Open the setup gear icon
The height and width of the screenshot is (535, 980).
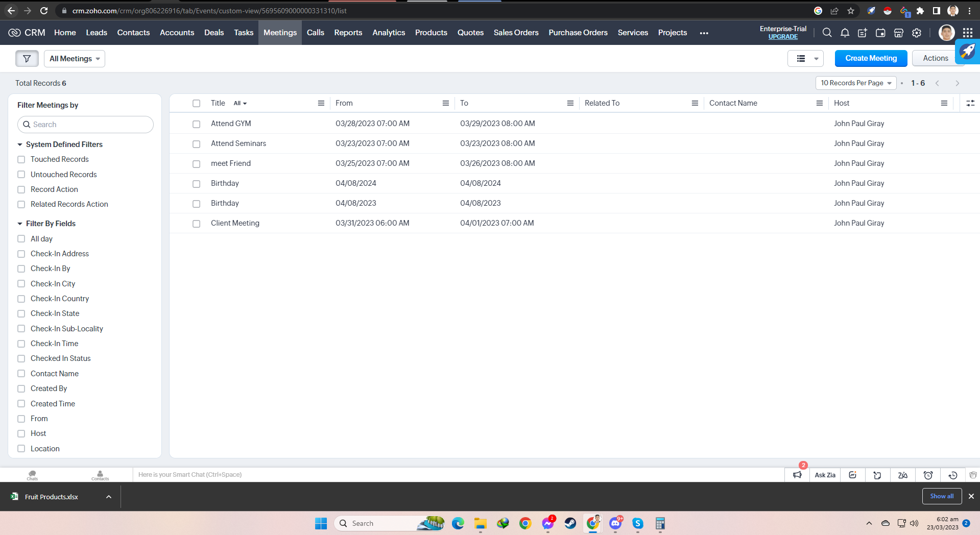(x=917, y=33)
